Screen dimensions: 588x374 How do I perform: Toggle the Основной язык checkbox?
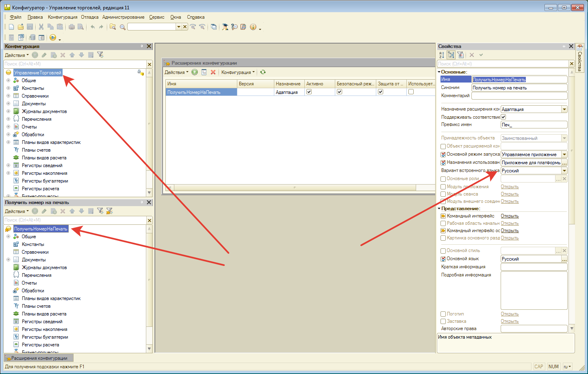pos(443,259)
